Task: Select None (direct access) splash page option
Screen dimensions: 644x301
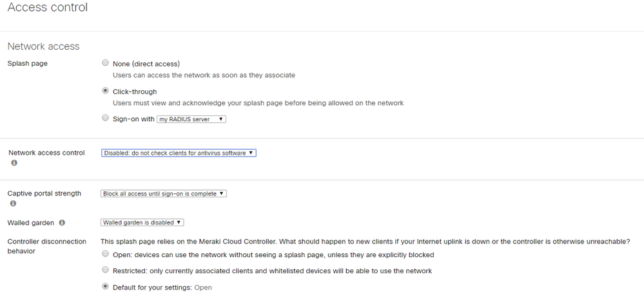Action: pos(105,63)
